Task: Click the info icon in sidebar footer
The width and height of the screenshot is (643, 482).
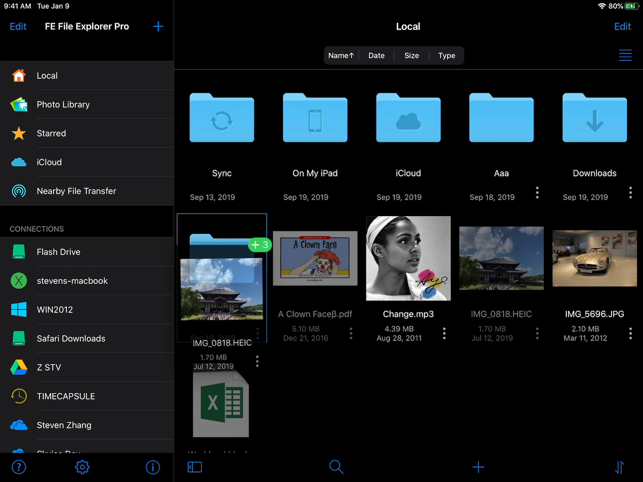Action: [153, 467]
